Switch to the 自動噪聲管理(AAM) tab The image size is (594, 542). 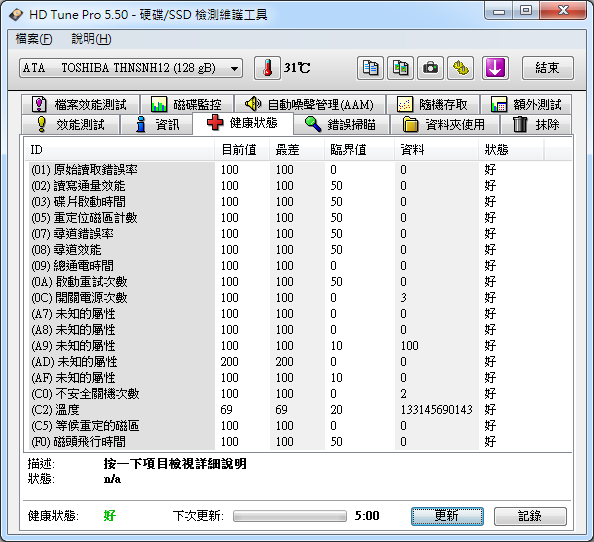pos(310,104)
